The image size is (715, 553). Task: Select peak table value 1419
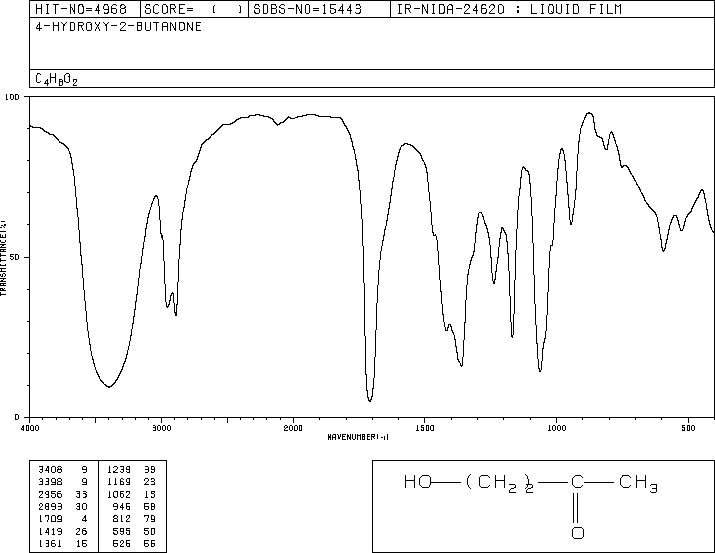pos(50,531)
